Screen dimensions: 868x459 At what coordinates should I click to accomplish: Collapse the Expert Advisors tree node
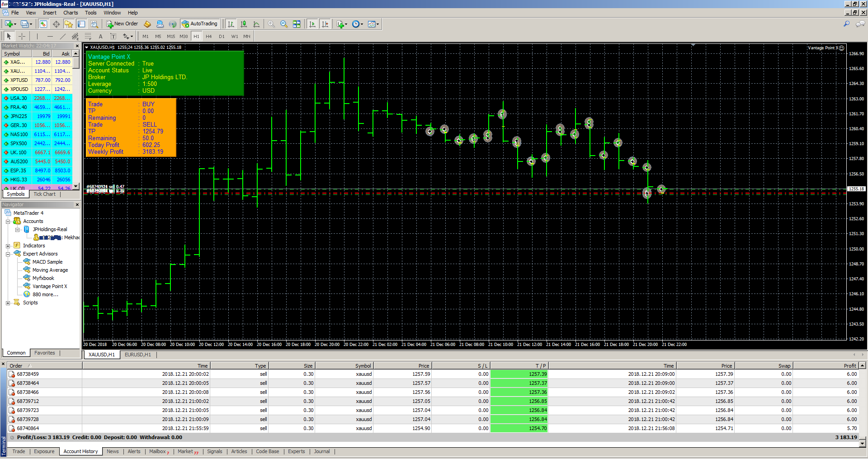[8, 254]
